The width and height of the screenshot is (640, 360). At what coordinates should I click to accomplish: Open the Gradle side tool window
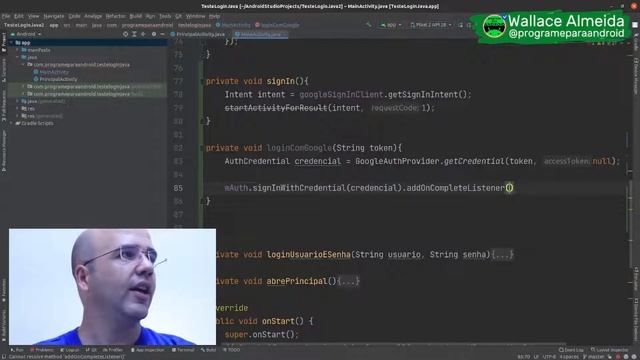coord(636,42)
